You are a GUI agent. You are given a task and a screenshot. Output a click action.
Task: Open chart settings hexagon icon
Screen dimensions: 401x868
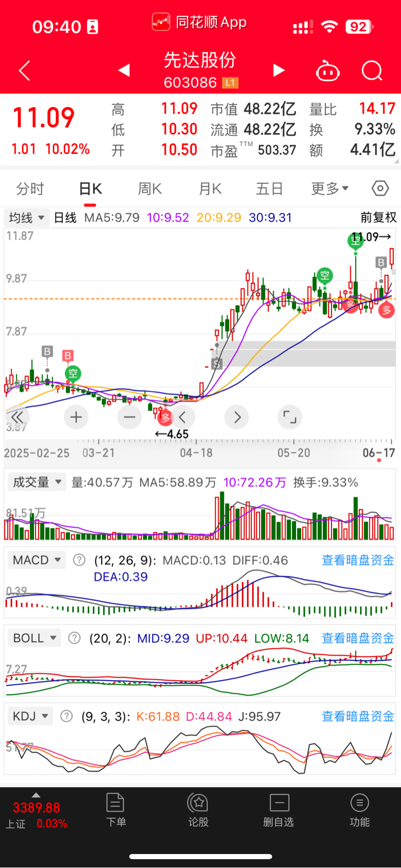(x=380, y=188)
